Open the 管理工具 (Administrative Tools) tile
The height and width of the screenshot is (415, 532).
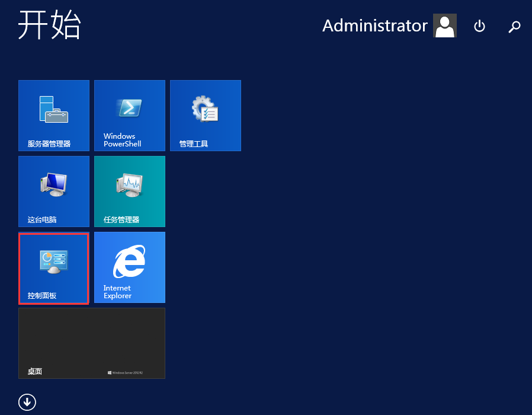pyautogui.click(x=205, y=116)
